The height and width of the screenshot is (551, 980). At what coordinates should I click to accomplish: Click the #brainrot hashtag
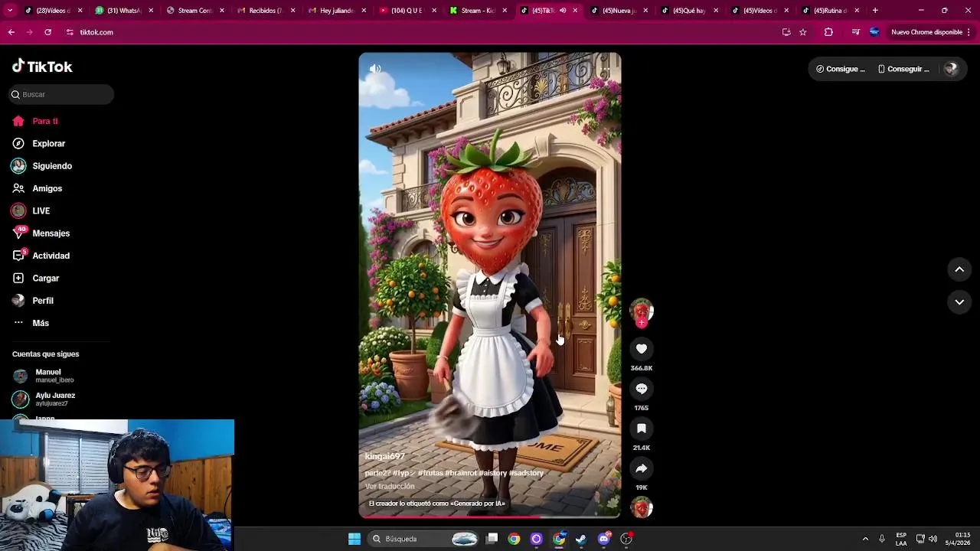461,473
